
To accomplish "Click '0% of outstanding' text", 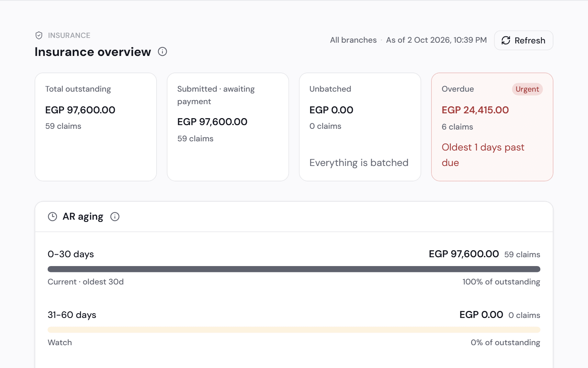I will coord(505,343).
